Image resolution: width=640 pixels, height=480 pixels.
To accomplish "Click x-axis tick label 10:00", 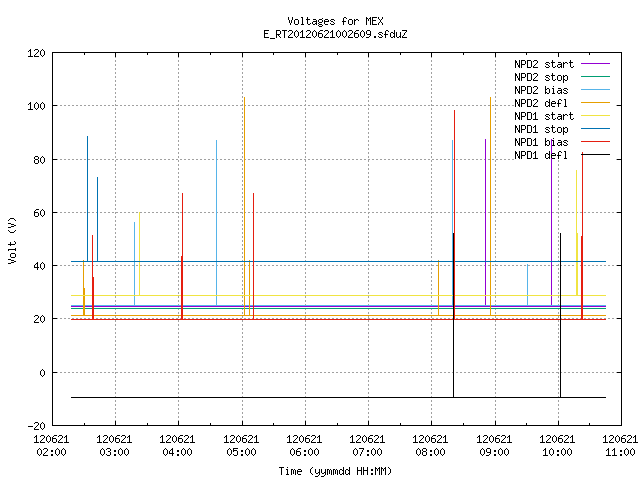I will tap(558, 453).
